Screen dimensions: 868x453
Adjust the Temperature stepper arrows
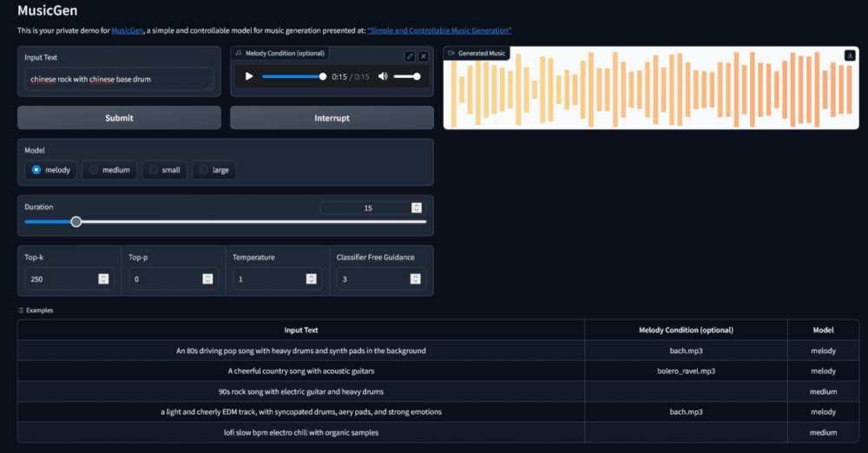(311, 279)
